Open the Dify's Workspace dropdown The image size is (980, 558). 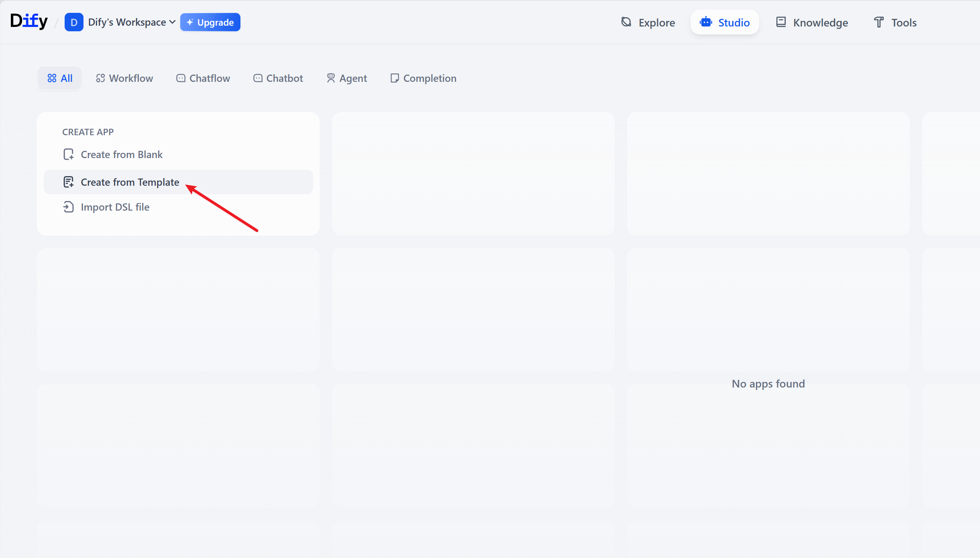[127, 22]
